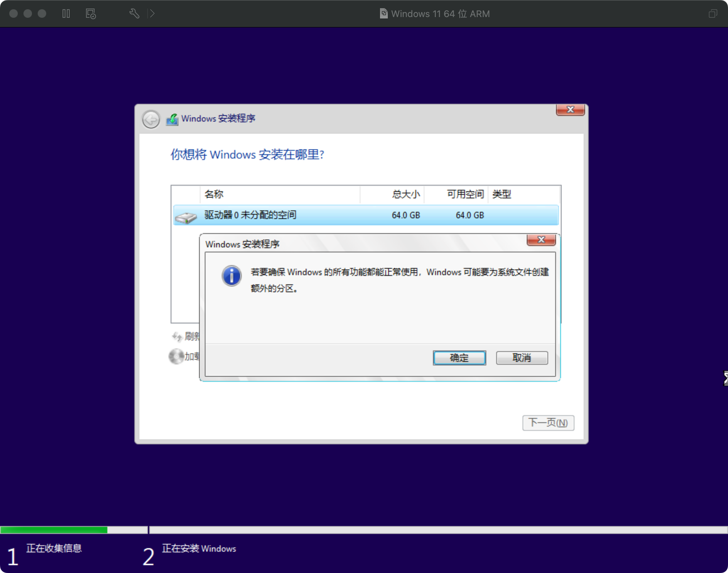Click the 总大小 column header
728x573 pixels.
[x=392, y=194]
